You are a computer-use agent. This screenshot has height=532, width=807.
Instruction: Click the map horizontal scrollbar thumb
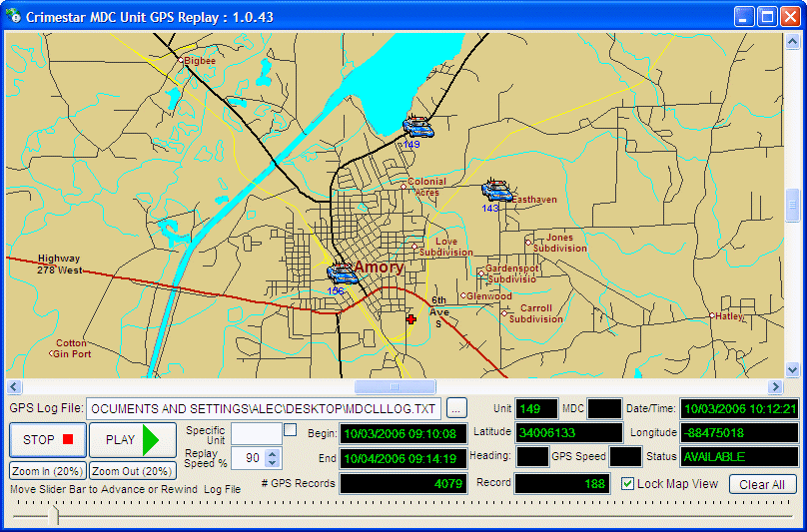[x=395, y=387]
